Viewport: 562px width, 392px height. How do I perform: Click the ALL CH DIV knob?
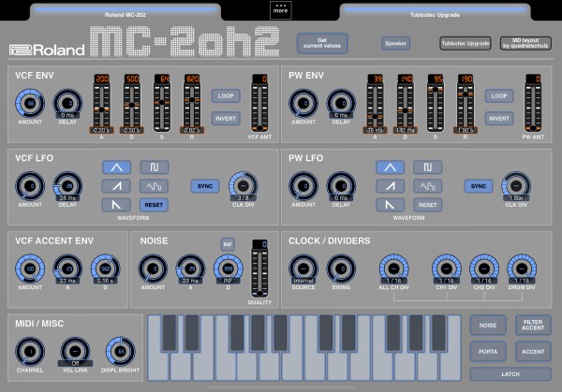pyautogui.click(x=394, y=269)
